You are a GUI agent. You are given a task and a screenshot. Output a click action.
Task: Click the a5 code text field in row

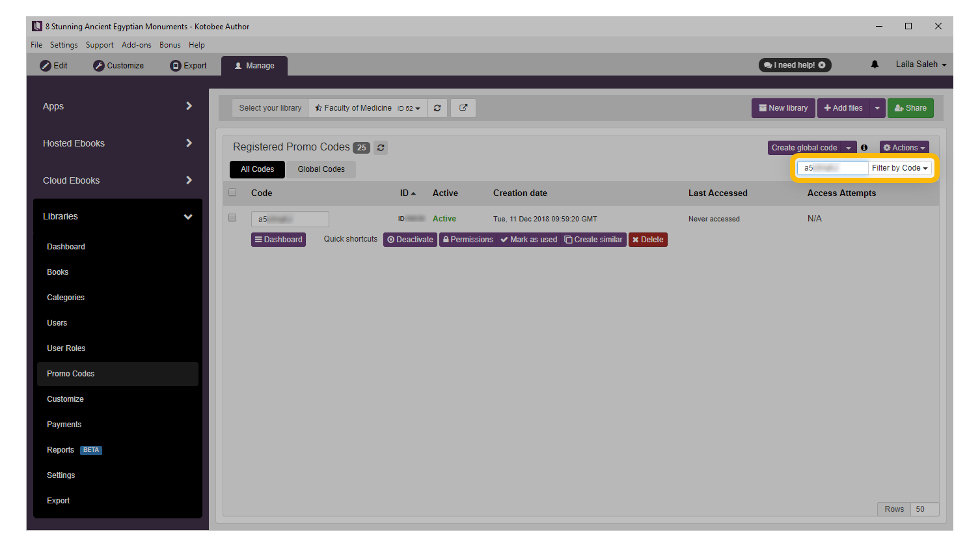[x=290, y=219]
